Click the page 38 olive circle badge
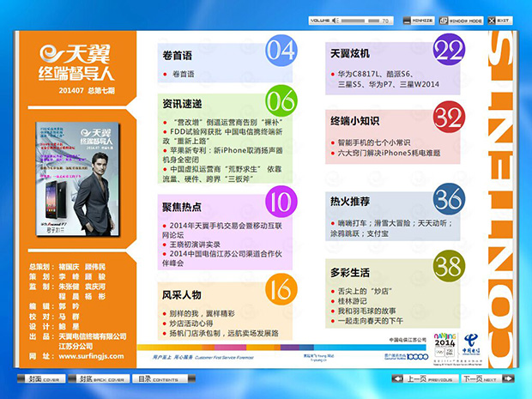This screenshot has width=532, height=399. coord(449,266)
